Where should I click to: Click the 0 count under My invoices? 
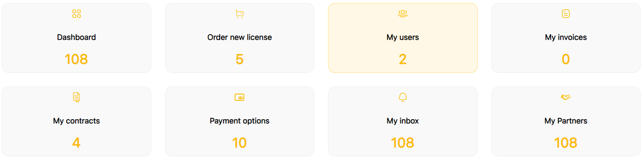click(566, 59)
